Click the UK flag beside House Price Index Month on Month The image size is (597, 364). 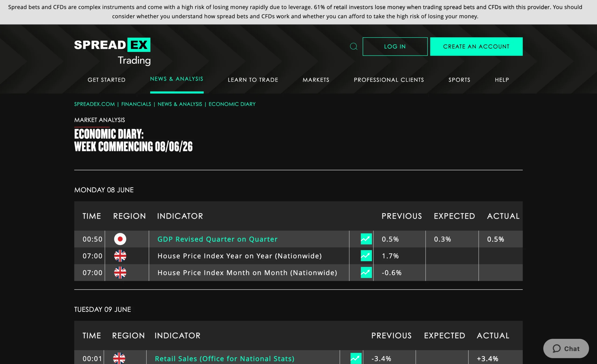[x=120, y=272]
